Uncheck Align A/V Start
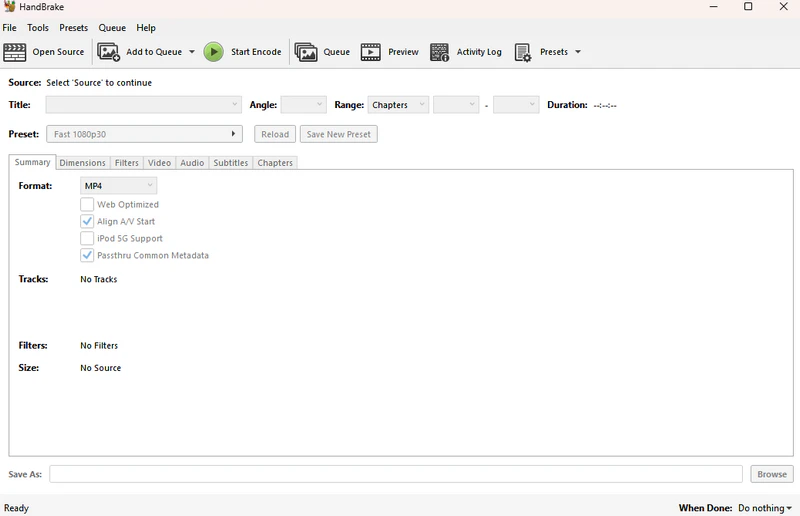 tap(87, 221)
